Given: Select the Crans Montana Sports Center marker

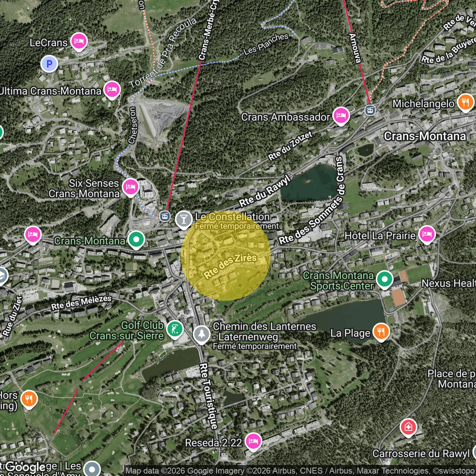Looking at the screenshot, I should [384, 280].
